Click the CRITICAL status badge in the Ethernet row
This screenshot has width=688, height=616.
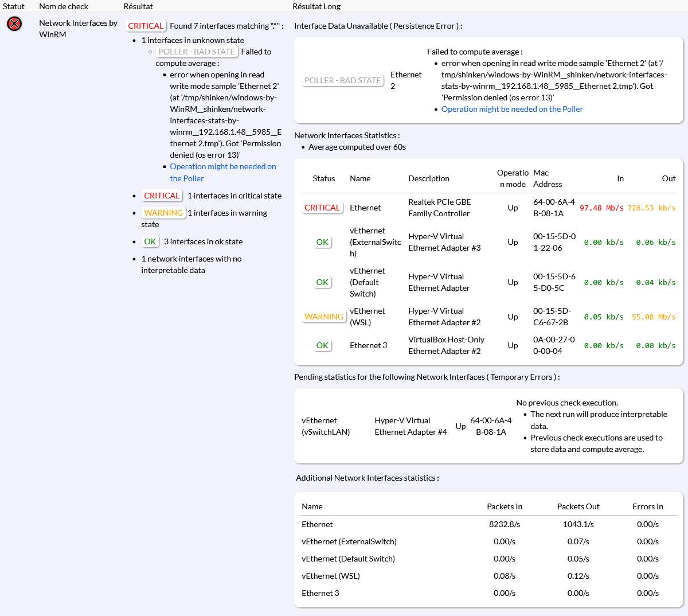[x=322, y=208]
